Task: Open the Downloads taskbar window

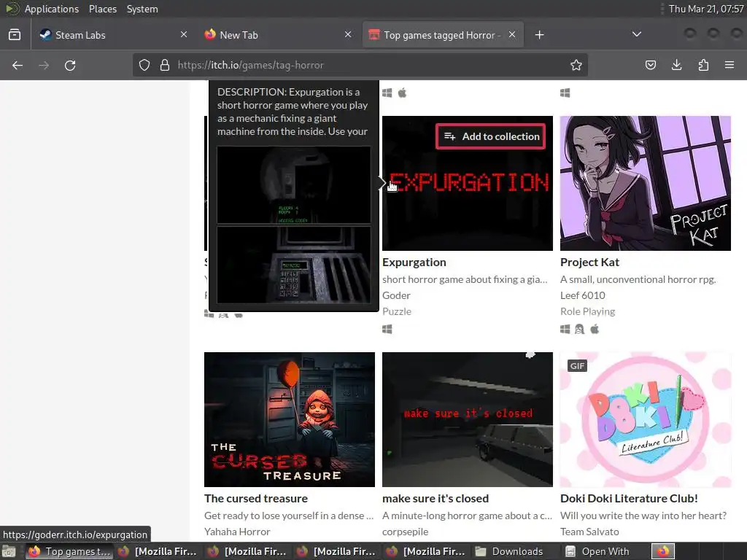Action: click(509, 551)
